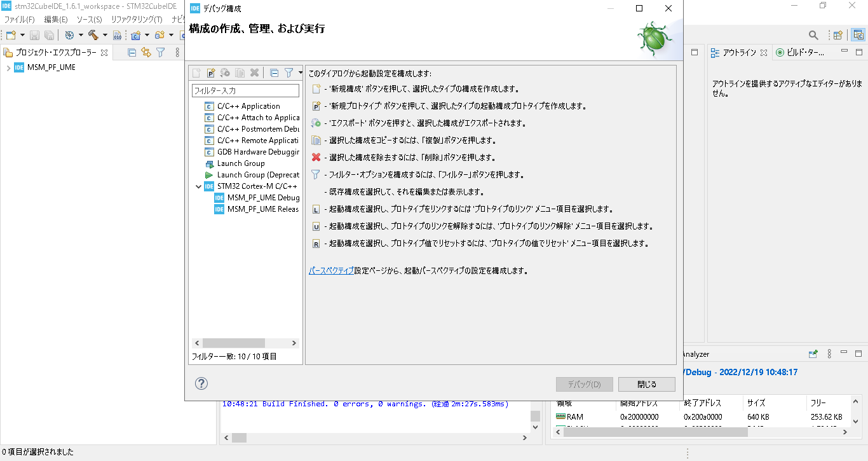The image size is (868, 461).
Task: Open dropdown next to New source folder icon
Action: tap(171, 35)
